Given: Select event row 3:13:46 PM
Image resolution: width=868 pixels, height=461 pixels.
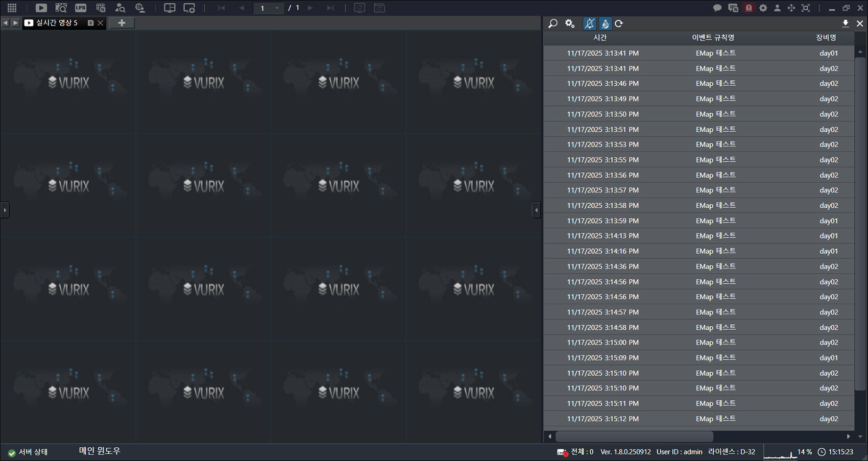Looking at the screenshot, I should [699, 83].
